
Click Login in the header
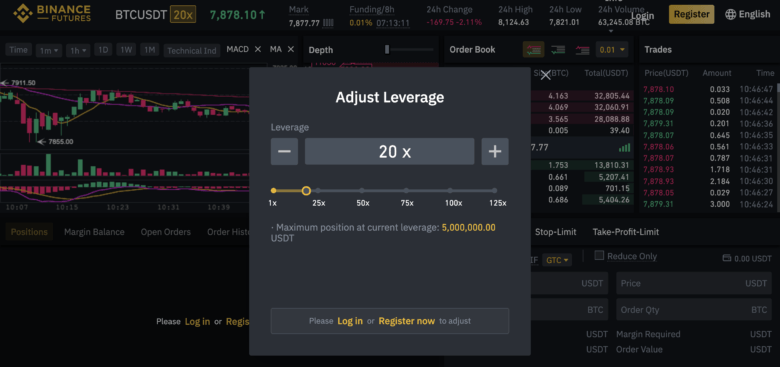[x=642, y=15]
